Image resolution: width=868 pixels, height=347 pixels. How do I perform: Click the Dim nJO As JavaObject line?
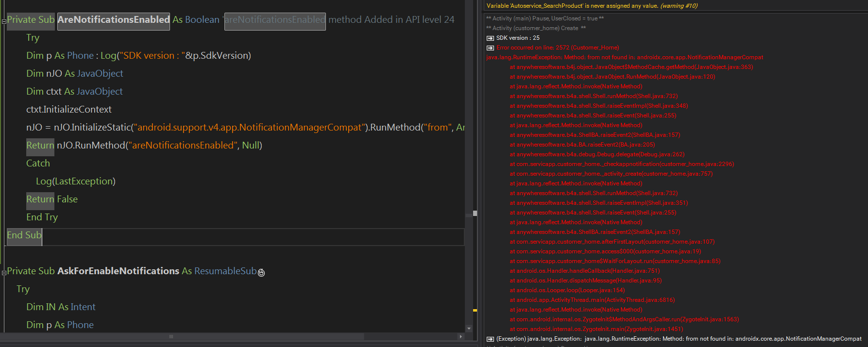[x=75, y=74]
